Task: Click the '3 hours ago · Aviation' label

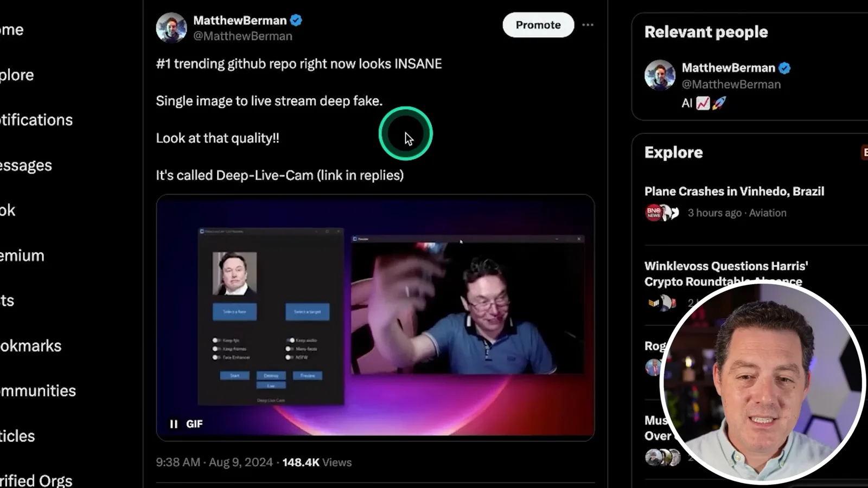Action: point(737,213)
